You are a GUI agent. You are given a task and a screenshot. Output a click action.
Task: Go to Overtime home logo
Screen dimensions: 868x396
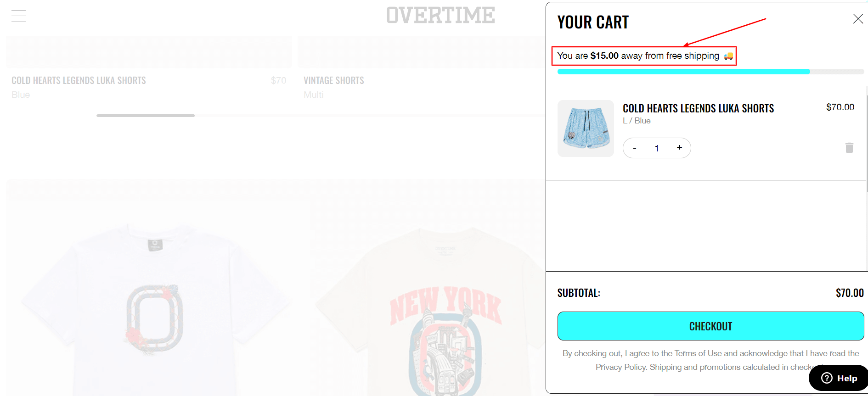440,15
